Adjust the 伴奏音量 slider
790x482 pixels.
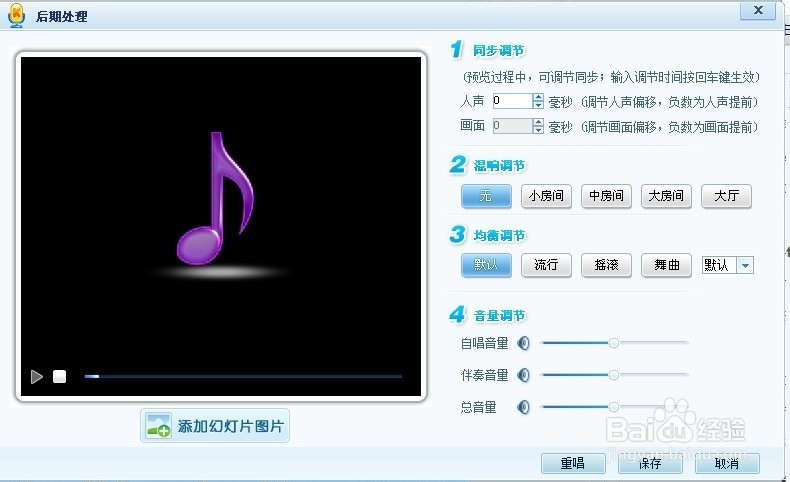point(615,375)
